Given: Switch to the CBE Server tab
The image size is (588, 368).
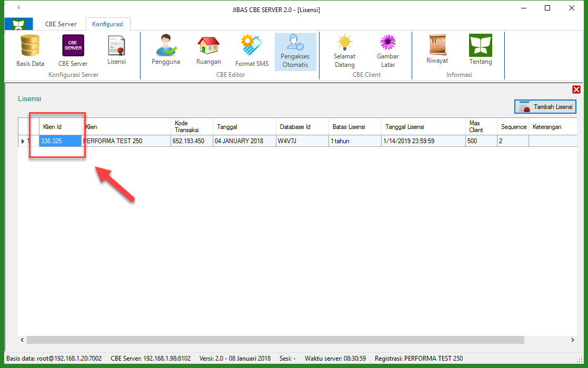Looking at the screenshot, I should click(61, 24).
